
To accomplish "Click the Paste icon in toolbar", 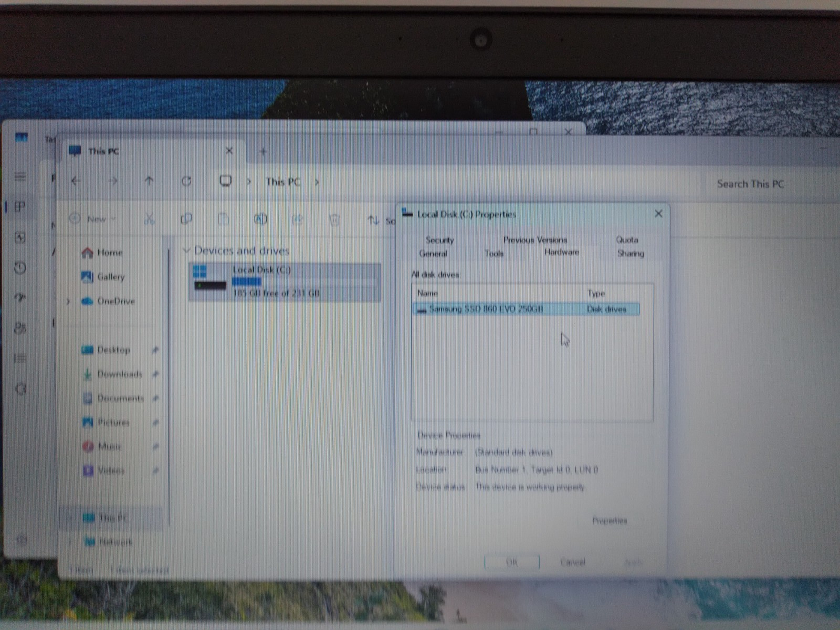I will click(x=223, y=219).
